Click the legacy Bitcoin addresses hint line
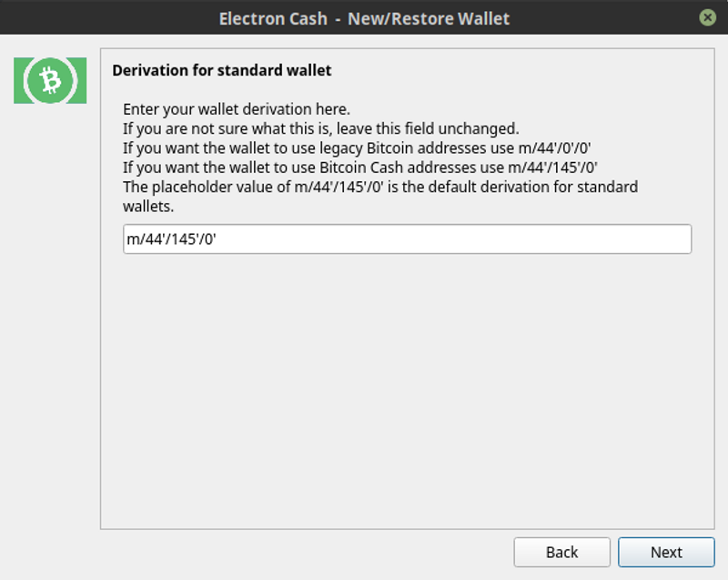Viewport: 728px width, 580px height. pos(357,148)
